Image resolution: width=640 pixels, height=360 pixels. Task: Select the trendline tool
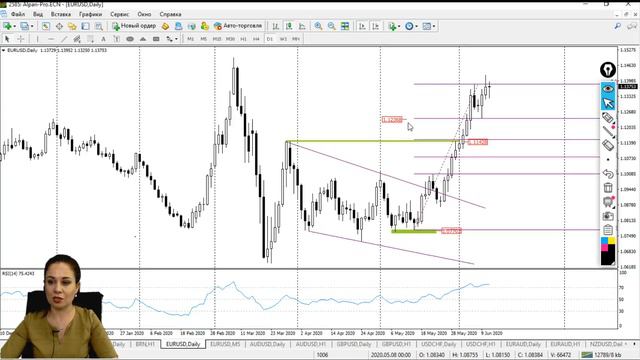point(64,39)
